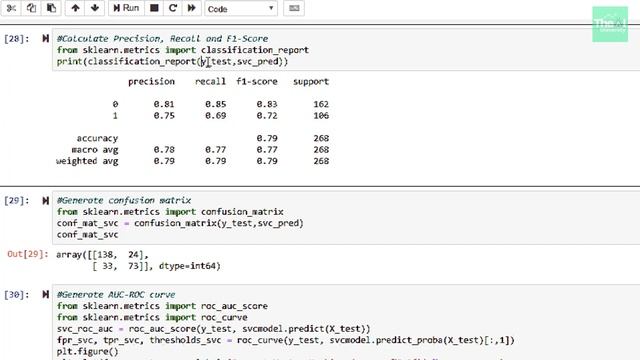The height and width of the screenshot is (360, 640).
Task: Click 'from sklearn.metrics import classification_report' line
Action: click(183, 50)
